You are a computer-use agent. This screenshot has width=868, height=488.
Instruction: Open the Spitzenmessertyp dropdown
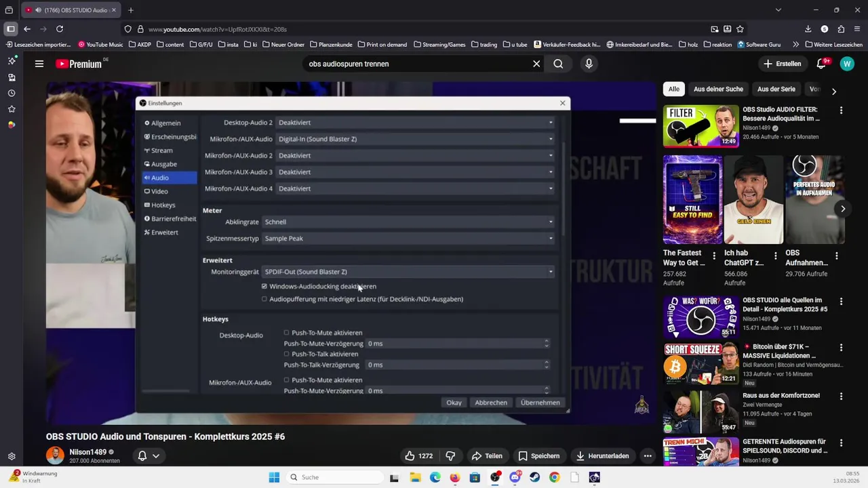click(408, 239)
